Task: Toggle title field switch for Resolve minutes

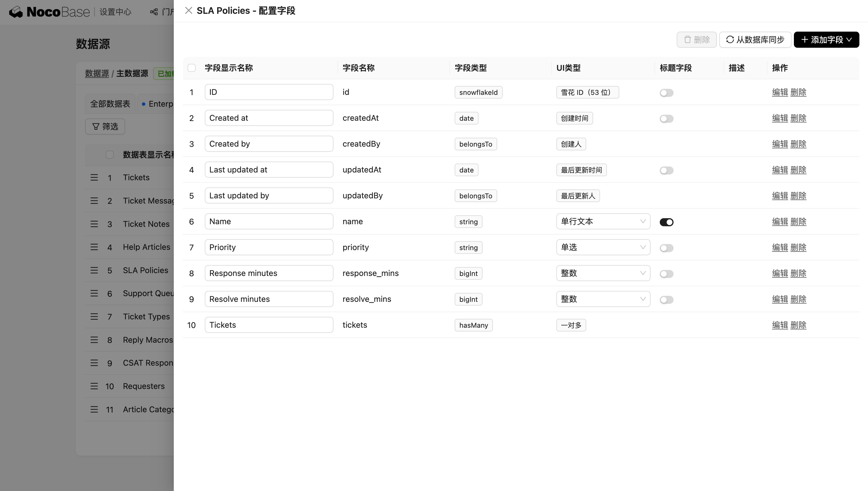Action: coord(666,300)
